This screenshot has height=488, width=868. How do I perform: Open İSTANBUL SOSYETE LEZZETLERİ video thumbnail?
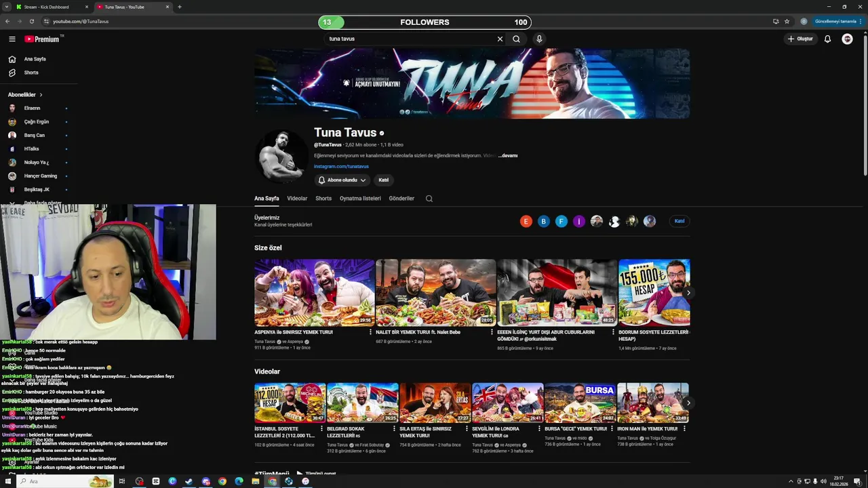pos(290,403)
